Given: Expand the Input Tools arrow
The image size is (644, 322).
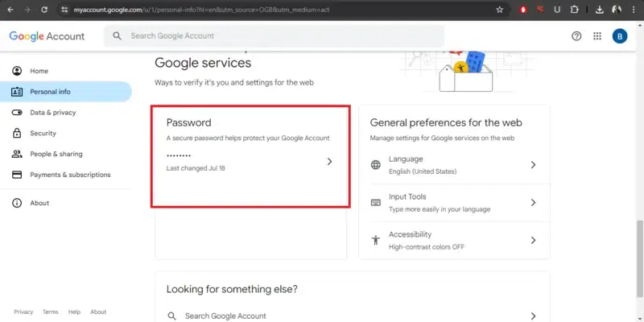Looking at the screenshot, I should [x=533, y=203].
